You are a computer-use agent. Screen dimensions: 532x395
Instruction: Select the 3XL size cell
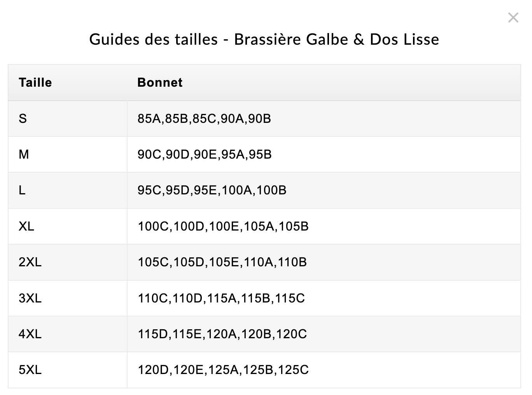pos(30,298)
